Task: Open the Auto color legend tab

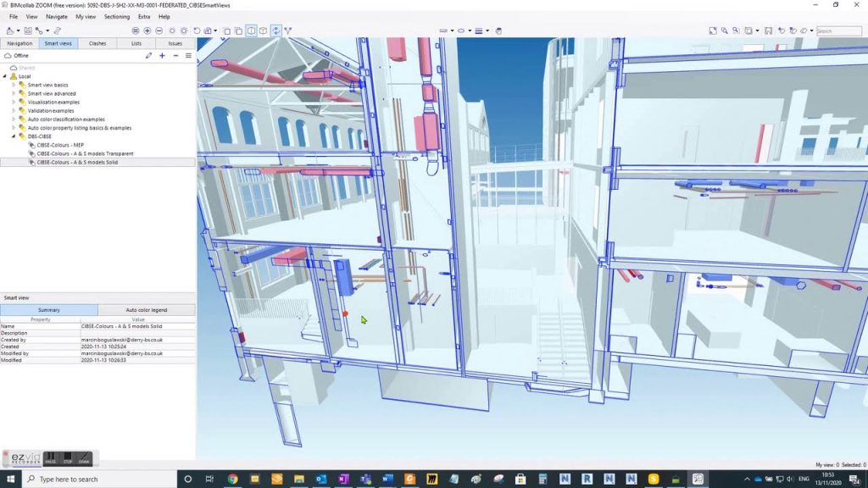Action: [147, 310]
